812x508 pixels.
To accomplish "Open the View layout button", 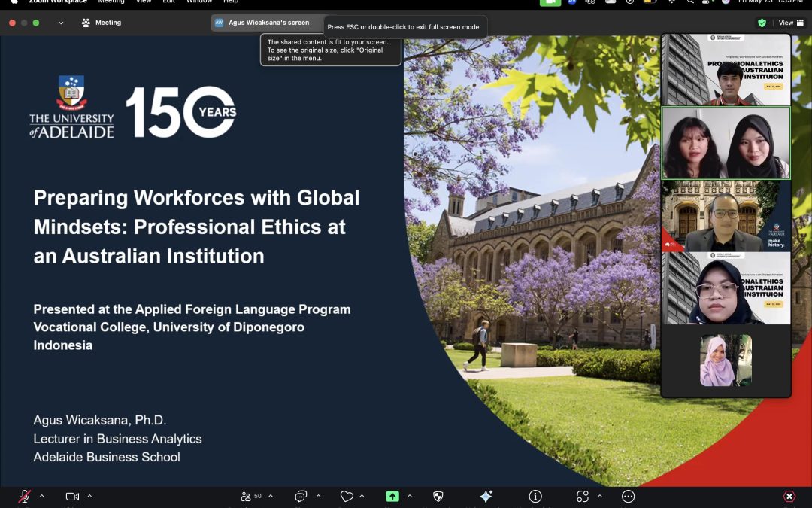I will tap(791, 23).
